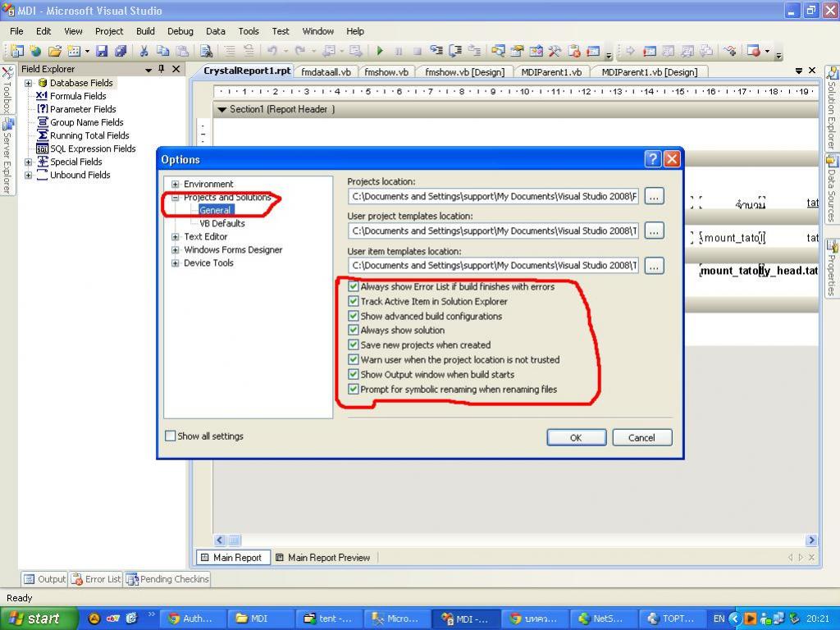Switch to the MDIParent1.vb [Design] tab
The height and width of the screenshot is (630, 840).
click(x=650, y=72)
